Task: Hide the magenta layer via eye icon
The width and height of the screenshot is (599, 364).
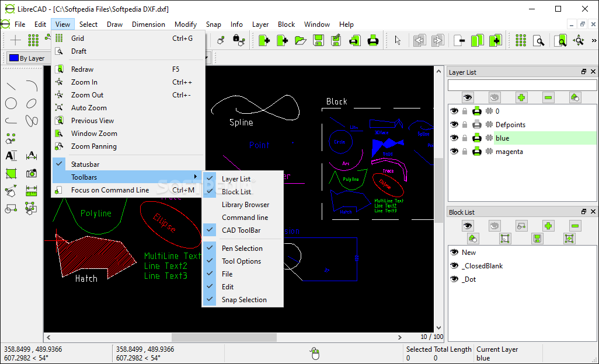Action: coord(454,152)
